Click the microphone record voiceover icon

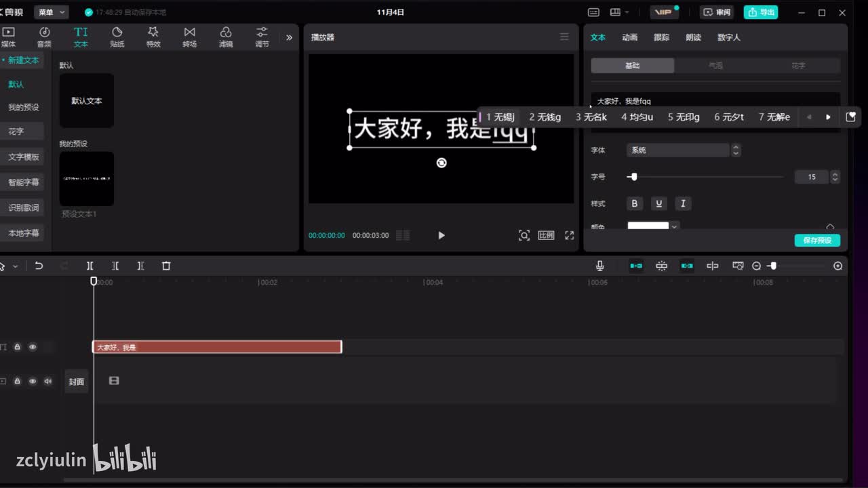[599, 266]
